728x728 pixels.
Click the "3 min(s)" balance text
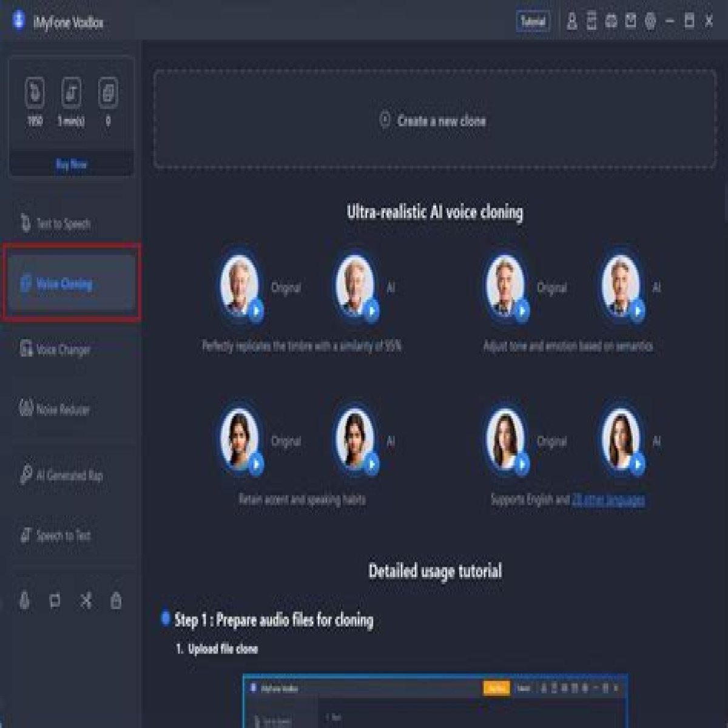tap(72, 121)
